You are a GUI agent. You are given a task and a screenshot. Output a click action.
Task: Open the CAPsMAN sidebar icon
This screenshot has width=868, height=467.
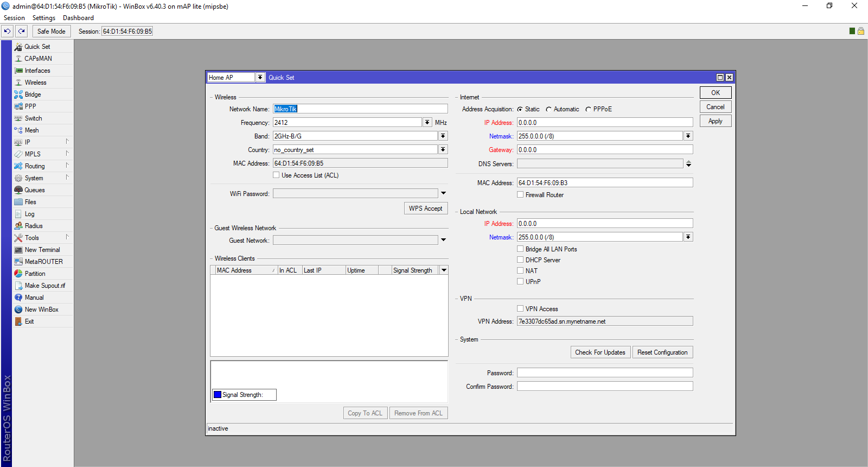[x=18, y=59]
